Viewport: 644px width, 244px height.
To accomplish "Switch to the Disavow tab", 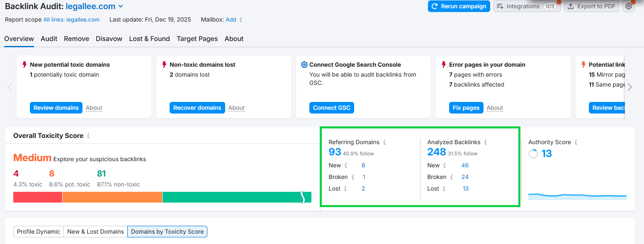I will (x=109, y=39).
